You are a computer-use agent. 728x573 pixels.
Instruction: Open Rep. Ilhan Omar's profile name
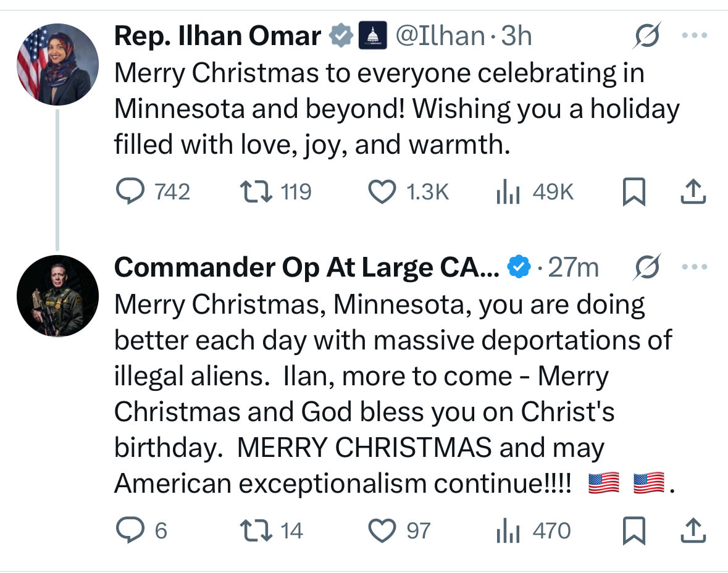click(217, 37)
